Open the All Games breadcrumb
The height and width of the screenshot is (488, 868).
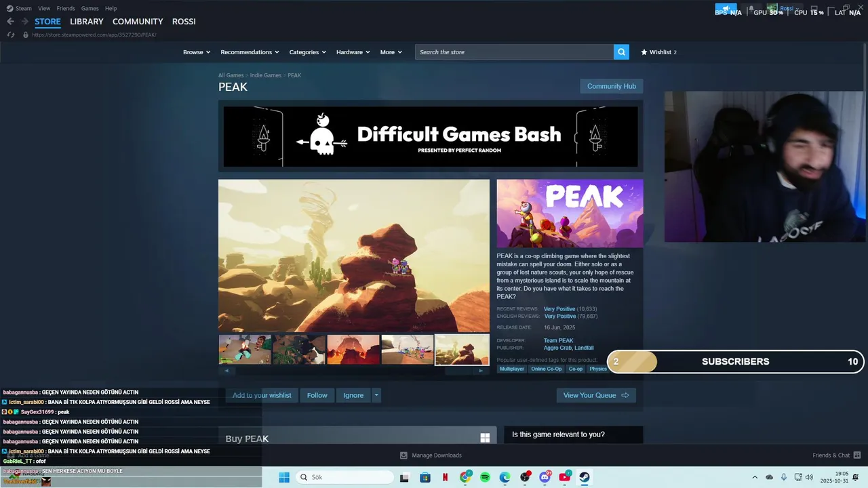tap(231, 75)
